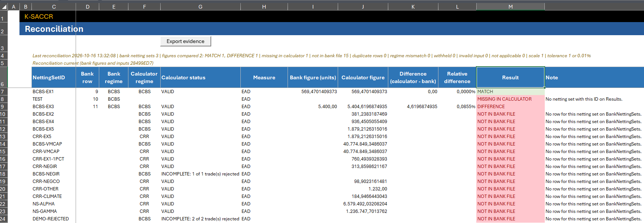This screenshot has width=644, height=223.
Task: Select column C header
Action: [54, 7]
